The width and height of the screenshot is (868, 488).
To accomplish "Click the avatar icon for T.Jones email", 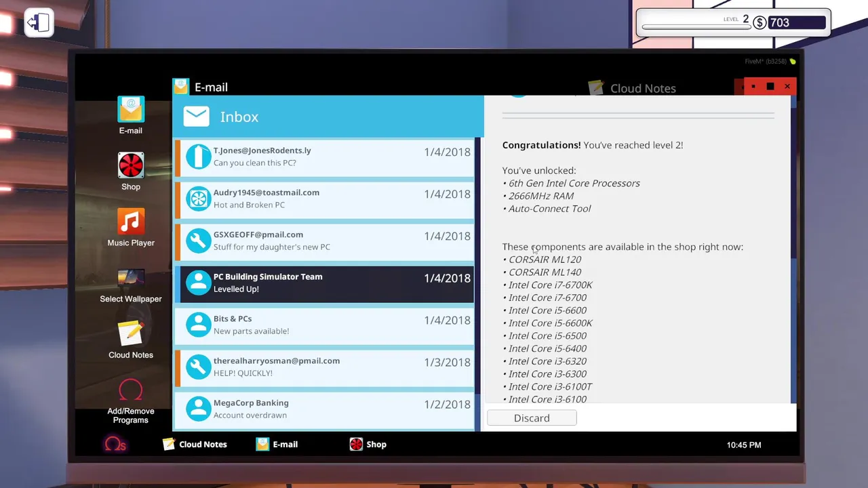I will pyautogui.click(x=199, y=157).
